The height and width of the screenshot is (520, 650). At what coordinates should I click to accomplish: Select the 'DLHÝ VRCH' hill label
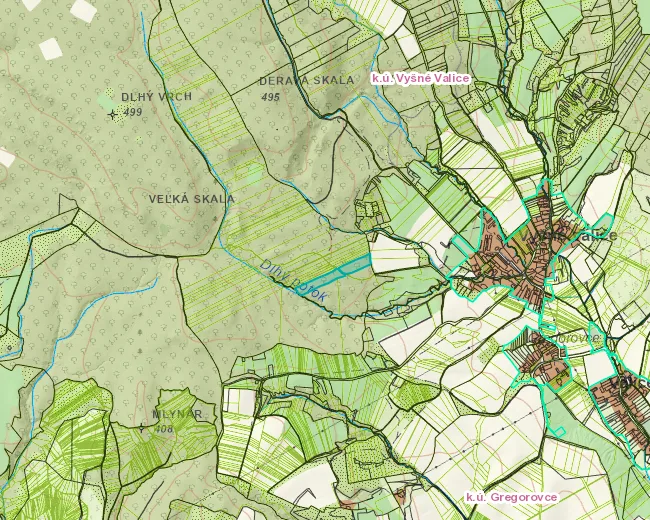pyautogui.click(x=157, y=97)
